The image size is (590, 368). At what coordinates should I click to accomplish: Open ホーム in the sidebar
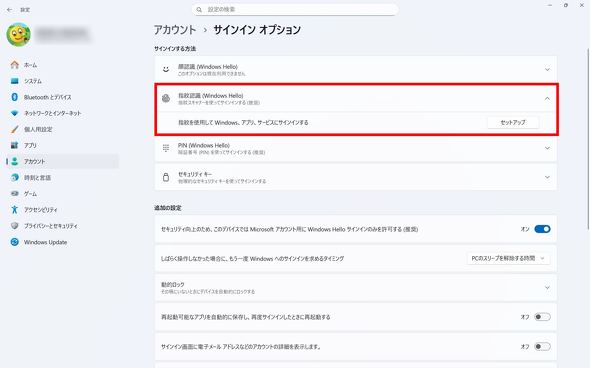(62, 65)
